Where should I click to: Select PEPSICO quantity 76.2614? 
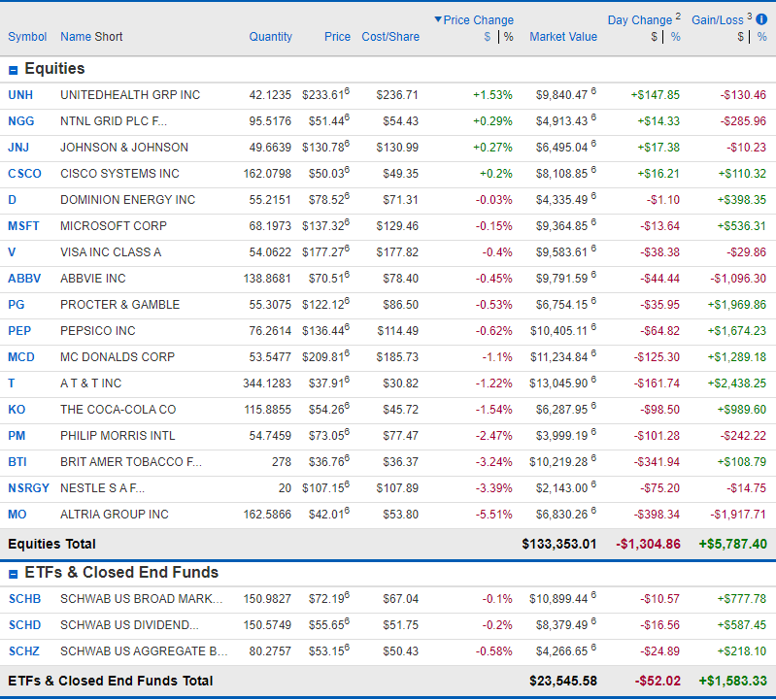click(270, 331)
